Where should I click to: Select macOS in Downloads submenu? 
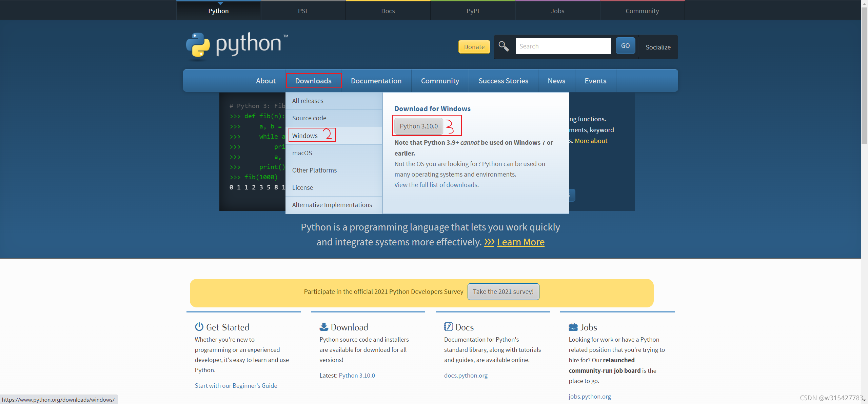[302, 153]
